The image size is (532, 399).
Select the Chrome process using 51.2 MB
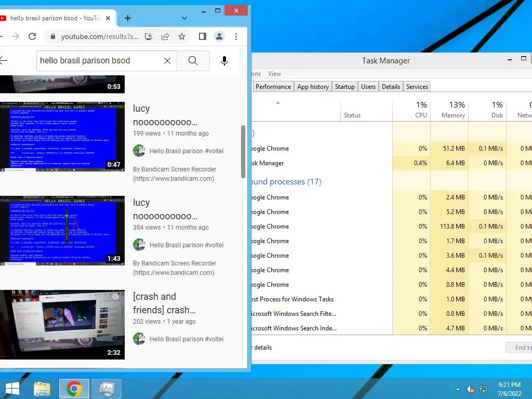392,148
